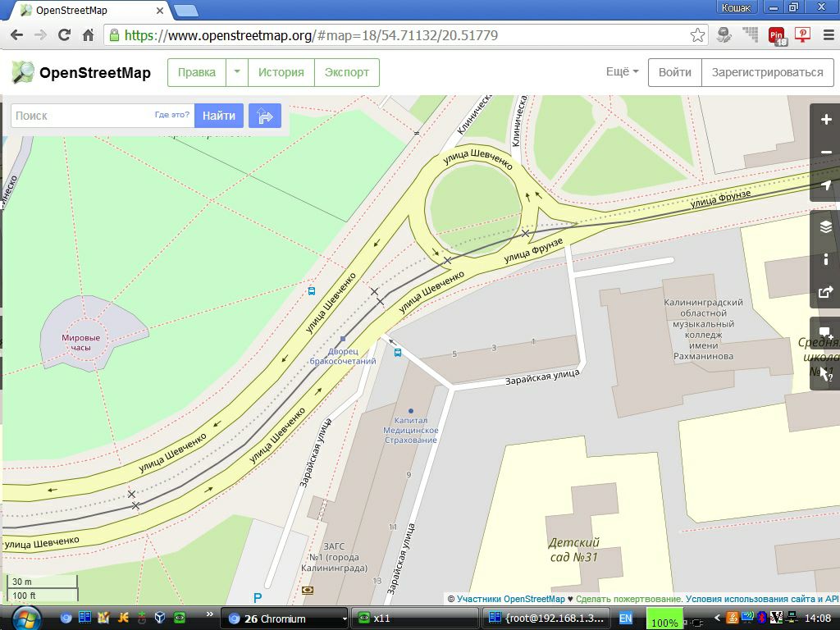The width and height of the screenshot is (840, 630).
Task: Click the bus stop icon near Зарайская улица
Action: 398,353
